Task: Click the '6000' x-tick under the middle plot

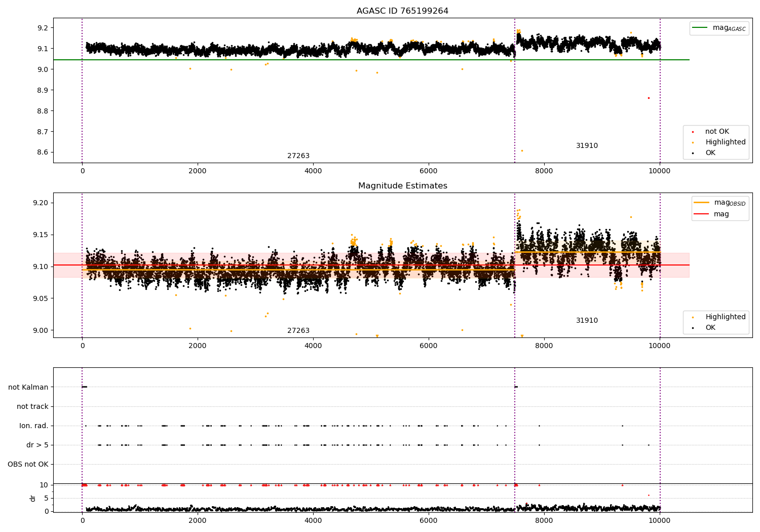Action: point(429,346)
